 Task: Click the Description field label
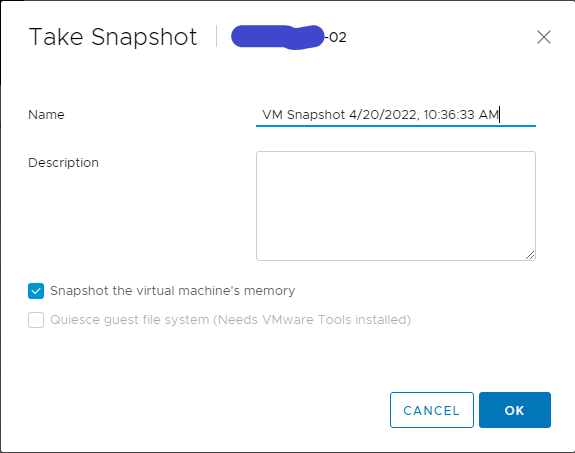coord(63,163)
